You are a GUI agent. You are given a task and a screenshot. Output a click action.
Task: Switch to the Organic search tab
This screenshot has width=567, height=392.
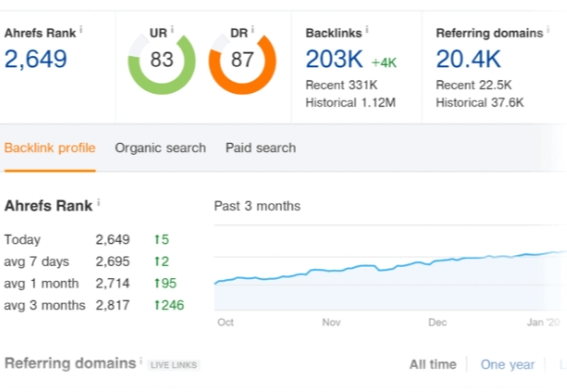click(160, 148)
